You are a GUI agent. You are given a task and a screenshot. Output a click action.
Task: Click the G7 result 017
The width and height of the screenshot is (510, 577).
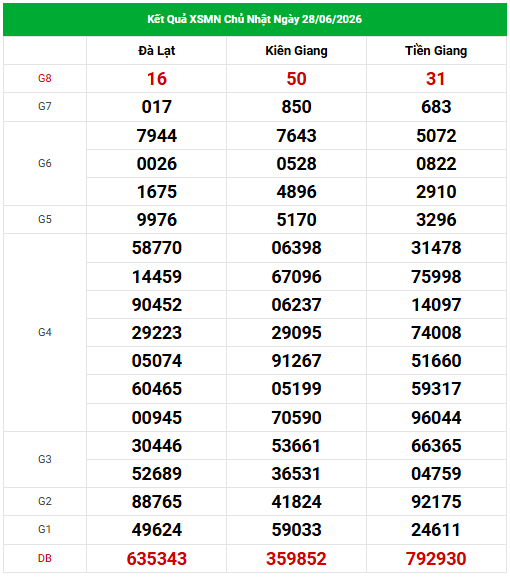[157, 107]
